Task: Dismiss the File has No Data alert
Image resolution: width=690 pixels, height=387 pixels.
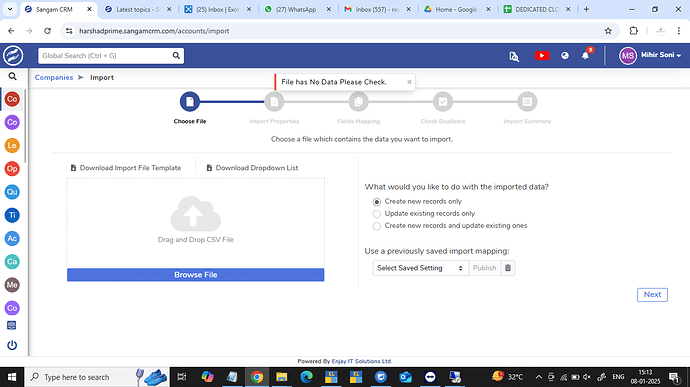Action: click(x=409, y=82)
